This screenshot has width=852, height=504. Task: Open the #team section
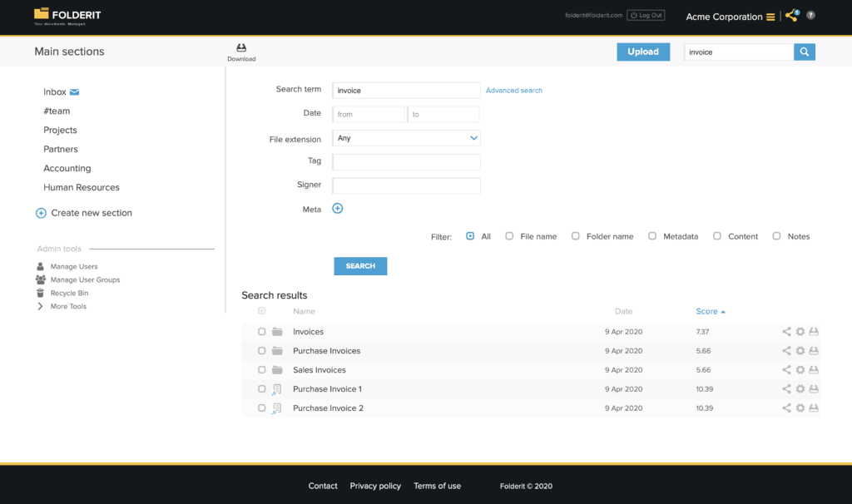(x=57, y=111)
